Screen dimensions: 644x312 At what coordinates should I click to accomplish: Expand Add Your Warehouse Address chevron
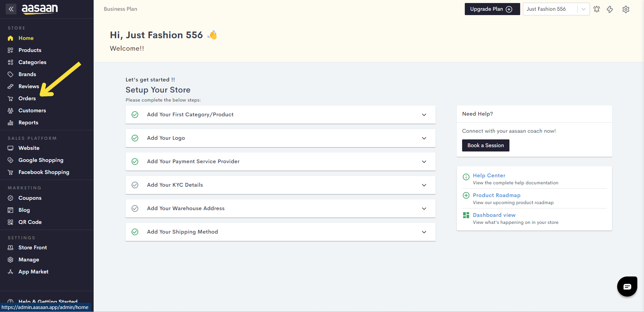point(424,209)
